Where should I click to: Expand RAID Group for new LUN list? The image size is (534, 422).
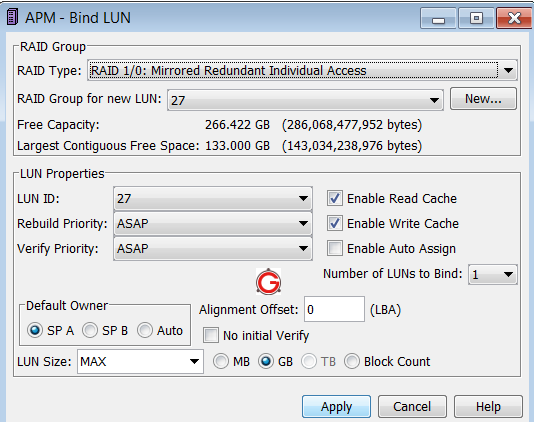click(x=305, y=100)
